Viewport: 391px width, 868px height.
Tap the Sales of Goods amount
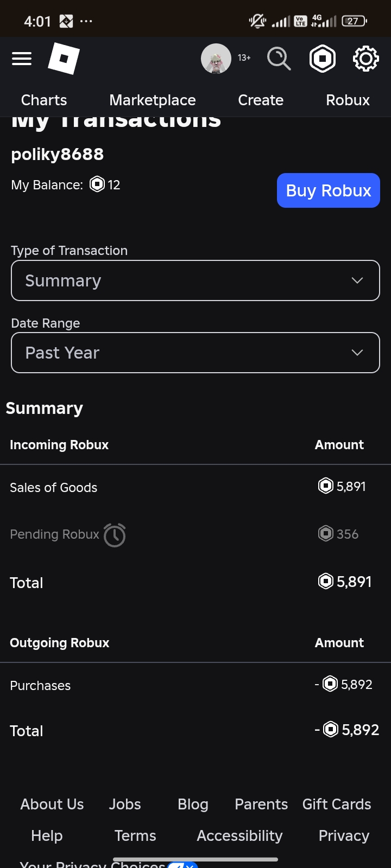pyautogui.click(x=342, y=486)
